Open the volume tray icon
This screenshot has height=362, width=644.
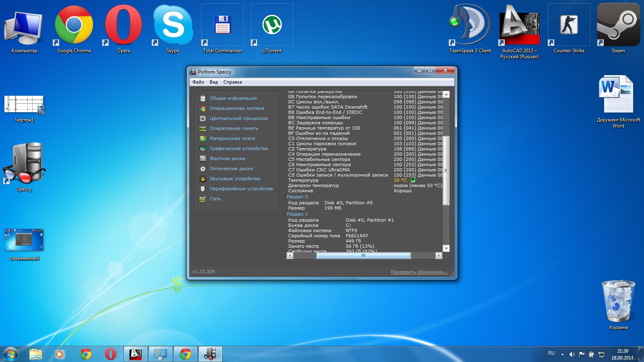(x=572, y=354)
